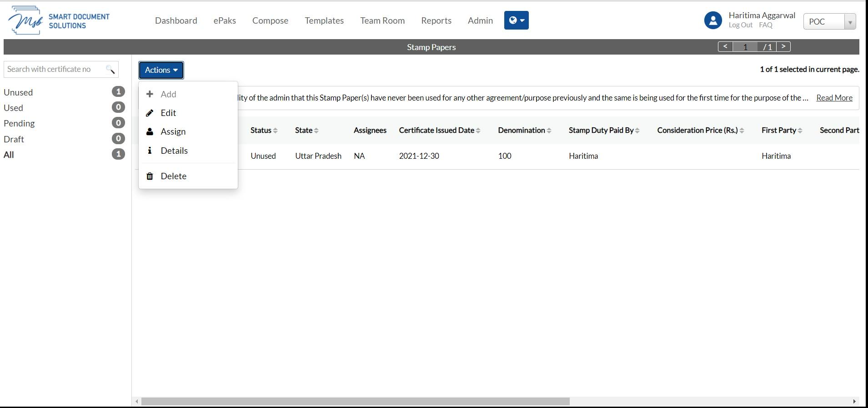
Task: Sort by Certificate Issued Date arrows
Action: [478, 131]
